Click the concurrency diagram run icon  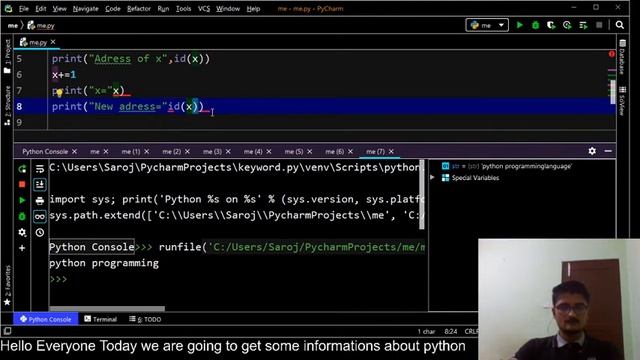(583, 25)
